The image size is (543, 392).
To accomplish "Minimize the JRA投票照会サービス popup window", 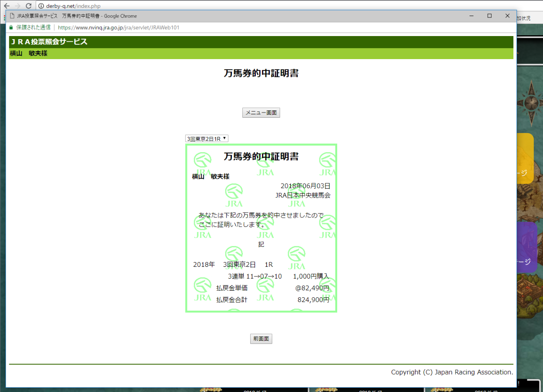I will 472,16.
